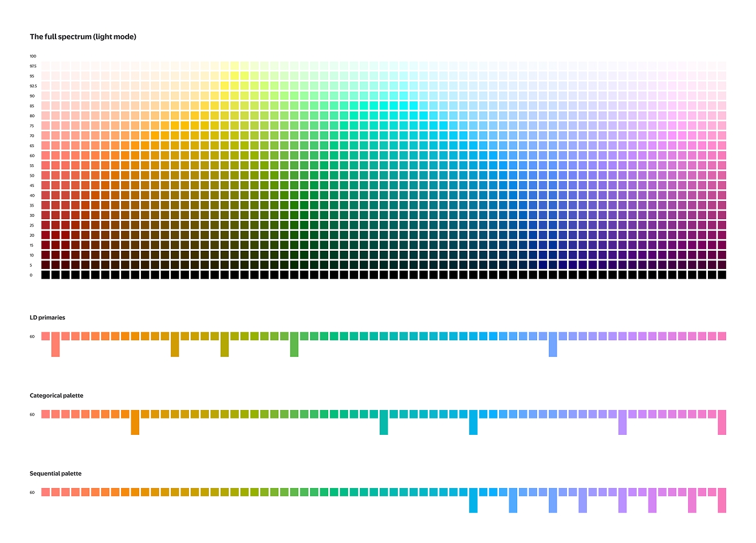This screenshot has width=756, height=543.
Task: Select the tall cyan swatch in Sequential palette
Action: tap(473, 501)
